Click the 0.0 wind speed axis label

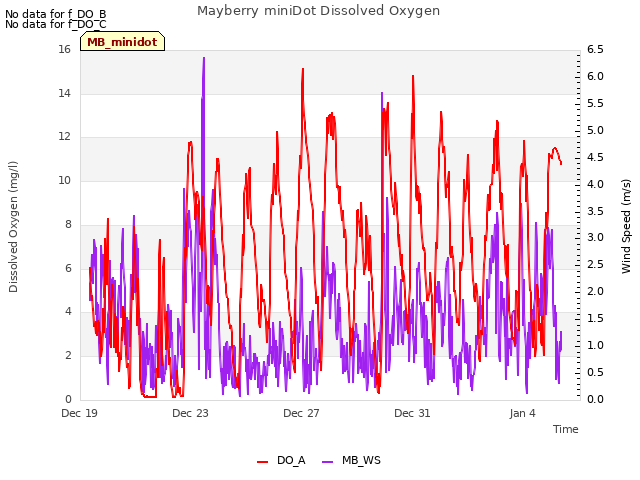[x=595, y=399]
